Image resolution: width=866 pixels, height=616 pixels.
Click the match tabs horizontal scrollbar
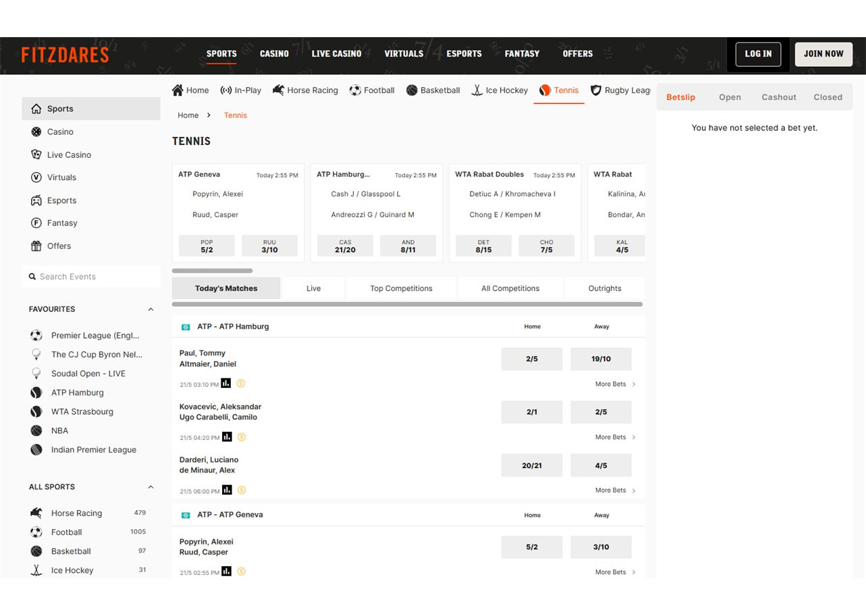pos(407,304)
